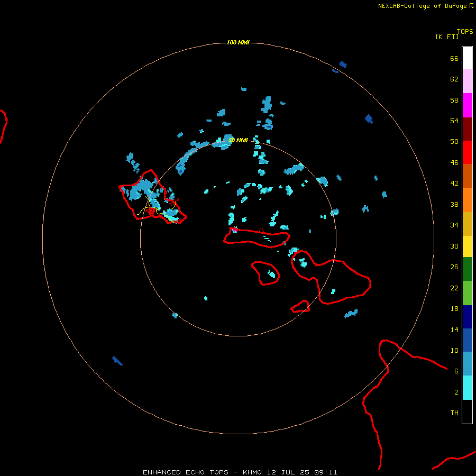Click the legend value 42
The height and width of the screenshot is (476, 476).
tap(454, 184)
